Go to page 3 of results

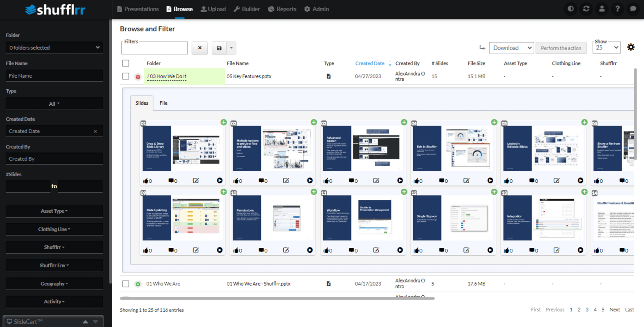587,309
